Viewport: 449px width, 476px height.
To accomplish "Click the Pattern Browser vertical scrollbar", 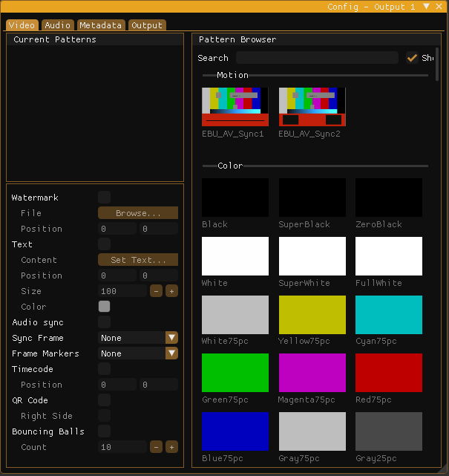I will 437,65.
